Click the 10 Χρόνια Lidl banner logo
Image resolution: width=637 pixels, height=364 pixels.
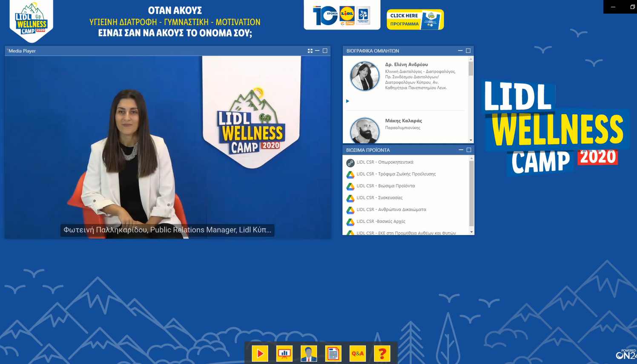tap(342, 15)
